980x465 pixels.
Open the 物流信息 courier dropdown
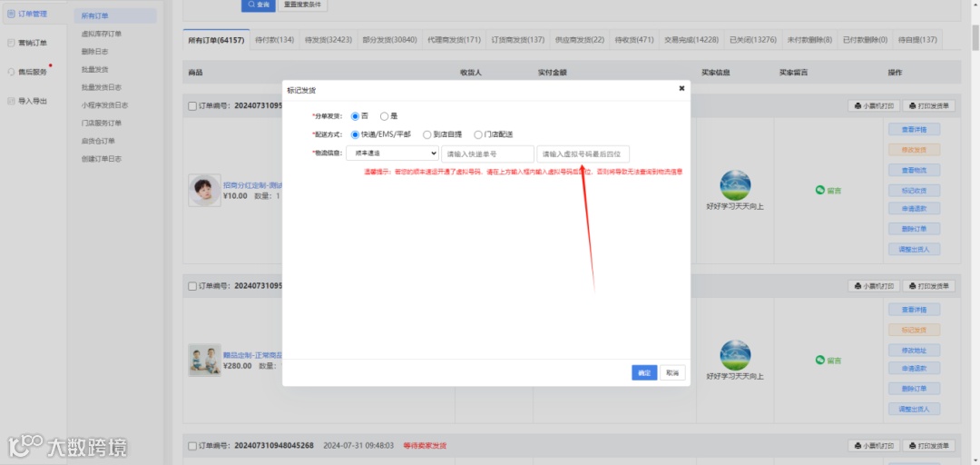pyautogui.click(x=393, y=153)
